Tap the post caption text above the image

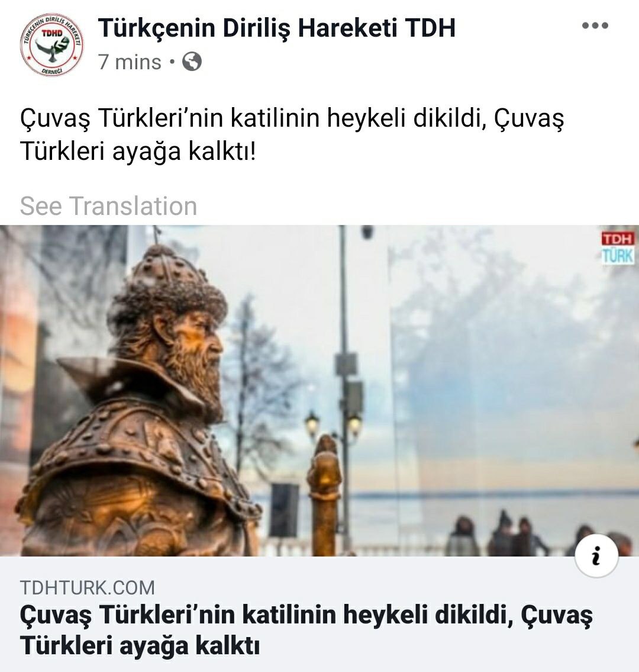[x=291, y=134]
